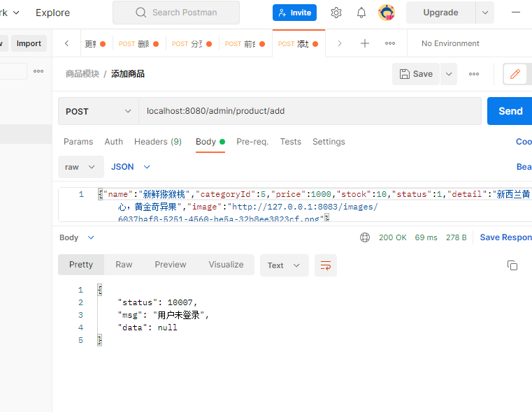Select the Preview response view
This screenshot has width=532, height=412.
[x=171, y=265]
